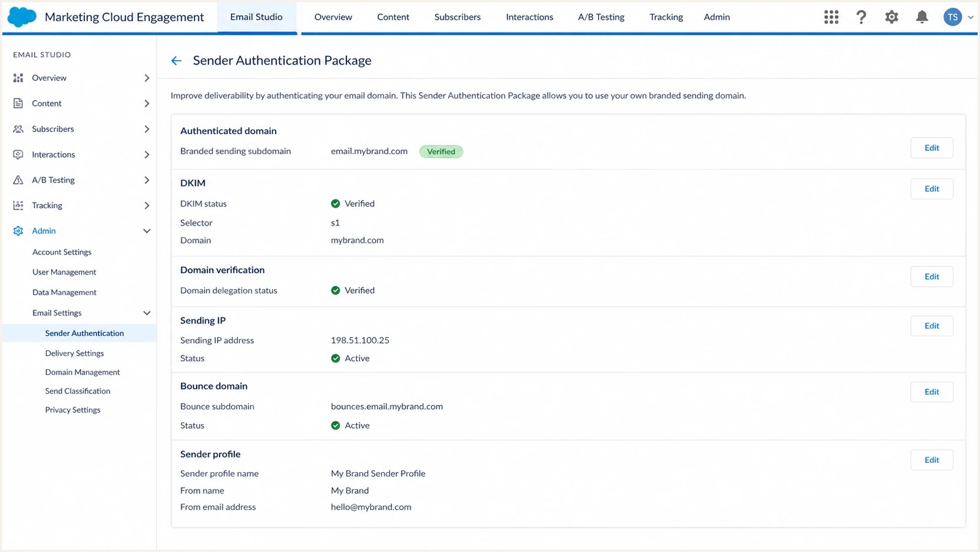Click the green Verified badge
The height and width of the screenshot is (552, 980).
coord(441,151)
